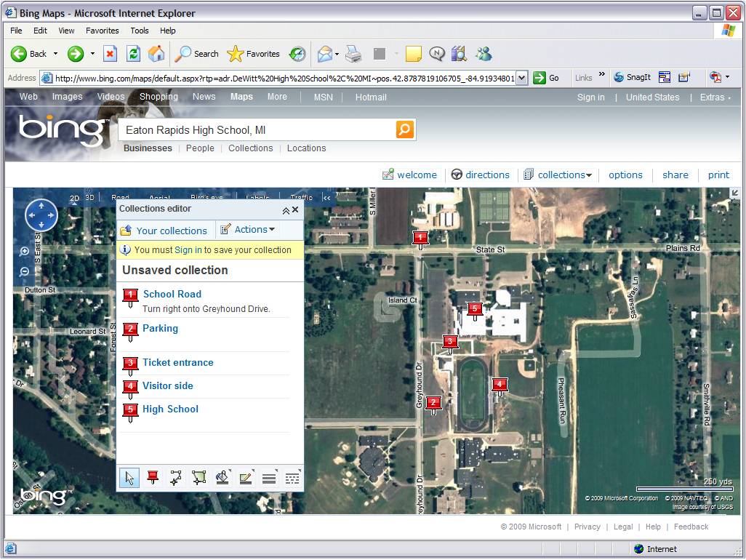The height and width of the screenshot is (560, 746).
Task: Open the Favorites star toolbar button
Action: pos(253,54)
